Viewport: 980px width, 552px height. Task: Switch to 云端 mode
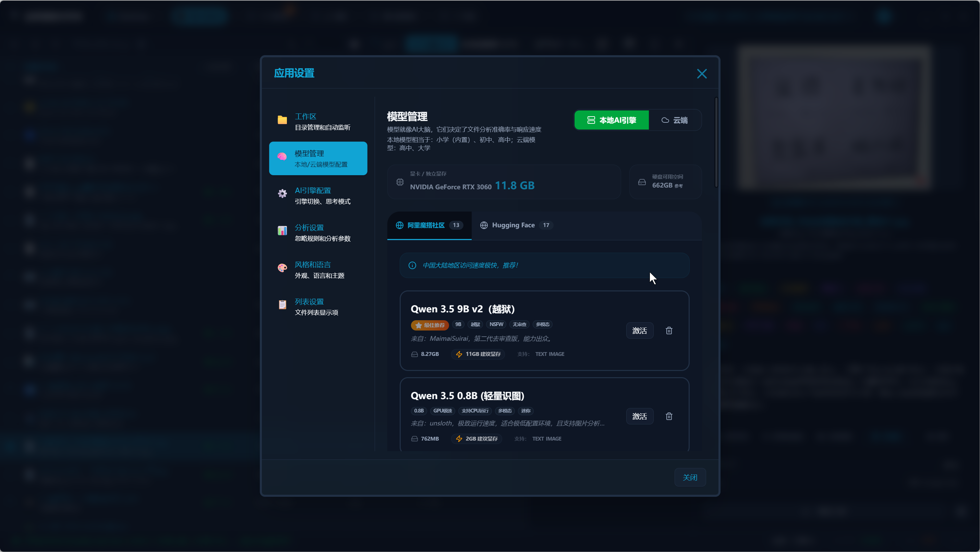[675, 120]
